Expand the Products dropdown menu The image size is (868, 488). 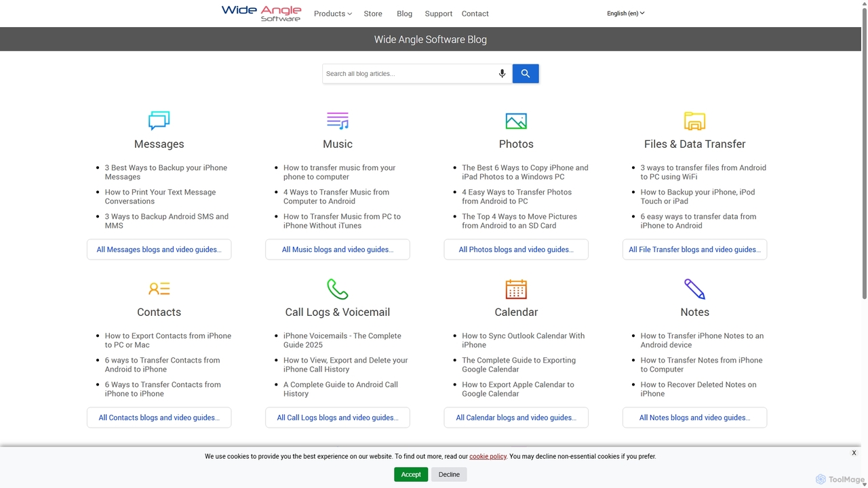pos(332,14)
